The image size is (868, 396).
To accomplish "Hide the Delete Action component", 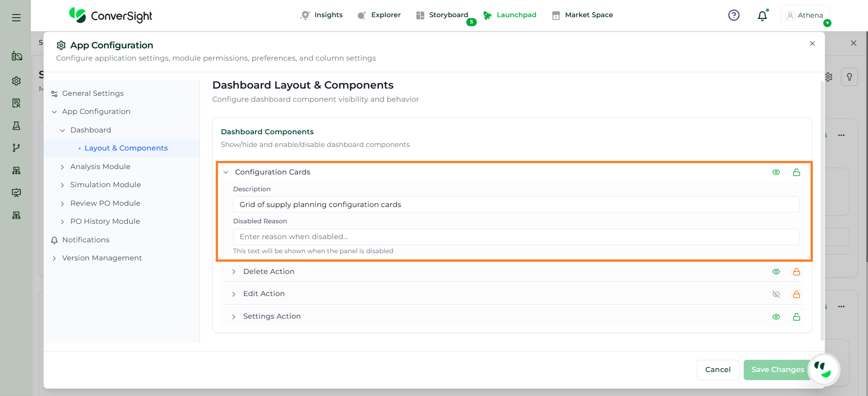I will (776, 272).
